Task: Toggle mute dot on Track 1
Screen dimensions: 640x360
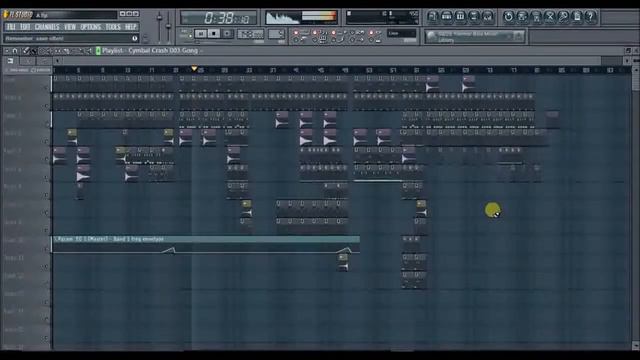Action: click(x=46, y=88)
